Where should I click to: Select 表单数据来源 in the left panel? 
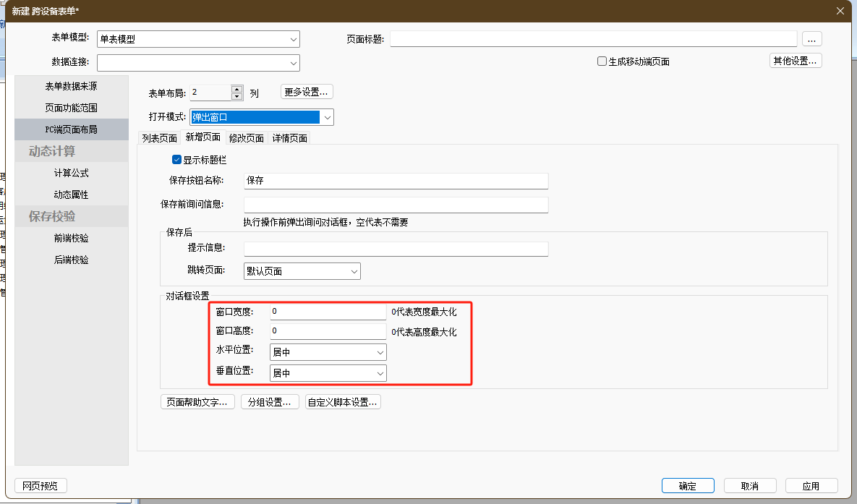tap(71, 86)
